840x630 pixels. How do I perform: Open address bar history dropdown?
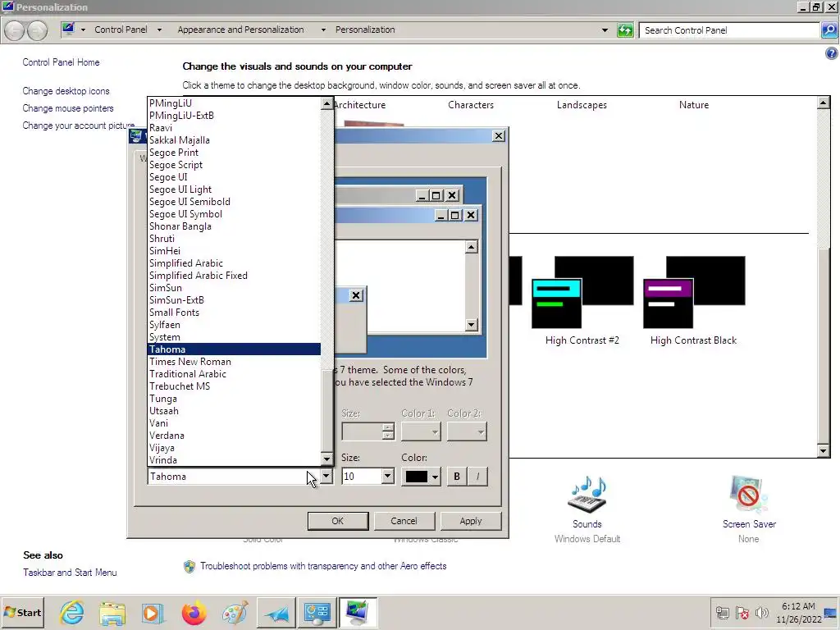point(605,30)
